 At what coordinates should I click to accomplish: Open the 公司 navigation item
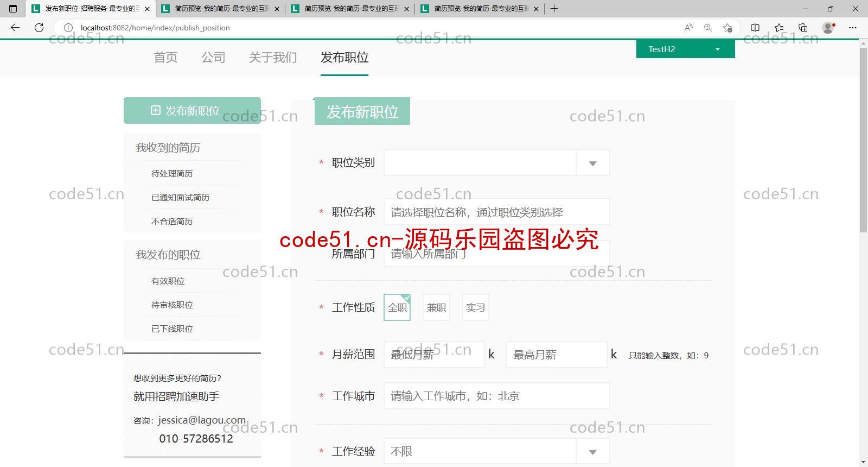pyautogui.click(x=213, y=58)
